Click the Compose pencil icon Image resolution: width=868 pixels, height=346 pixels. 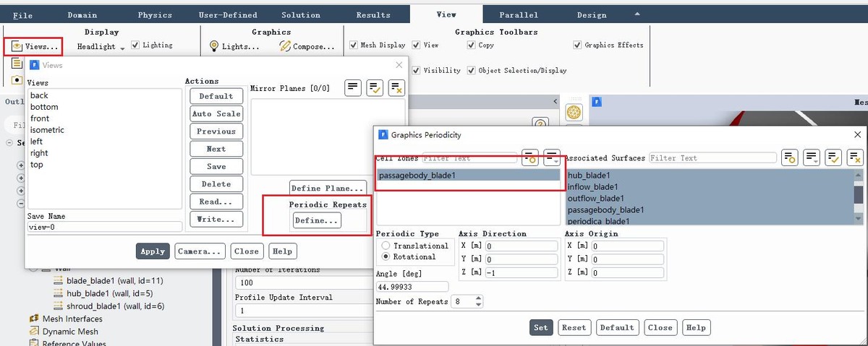[285, 46]
